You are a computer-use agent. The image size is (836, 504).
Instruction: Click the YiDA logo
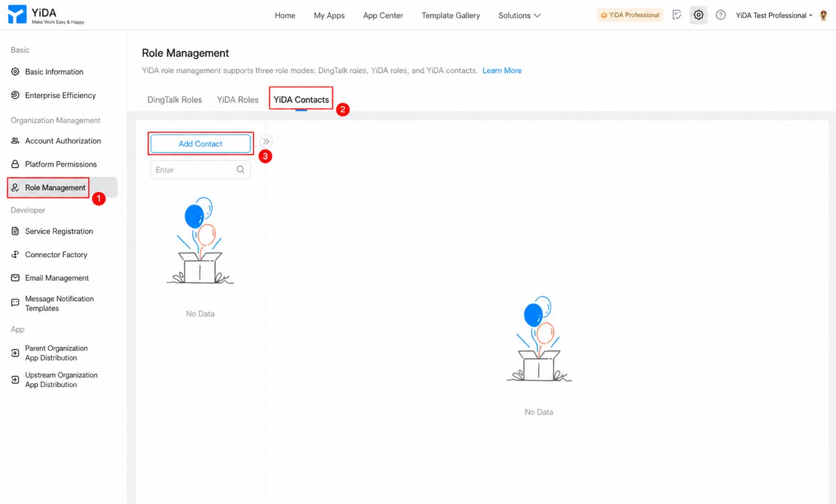[46, 15]
